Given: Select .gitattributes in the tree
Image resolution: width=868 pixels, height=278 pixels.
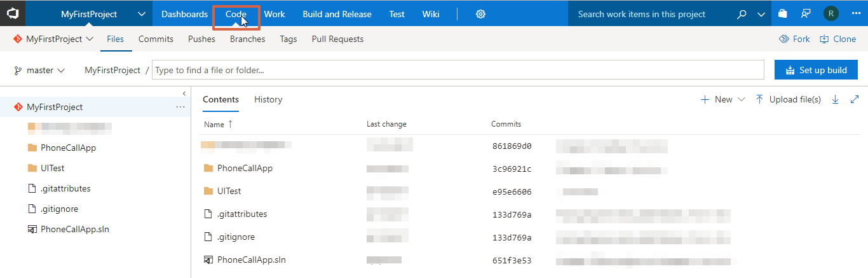Looking at the screenshot, I should (x=65, y=188).
